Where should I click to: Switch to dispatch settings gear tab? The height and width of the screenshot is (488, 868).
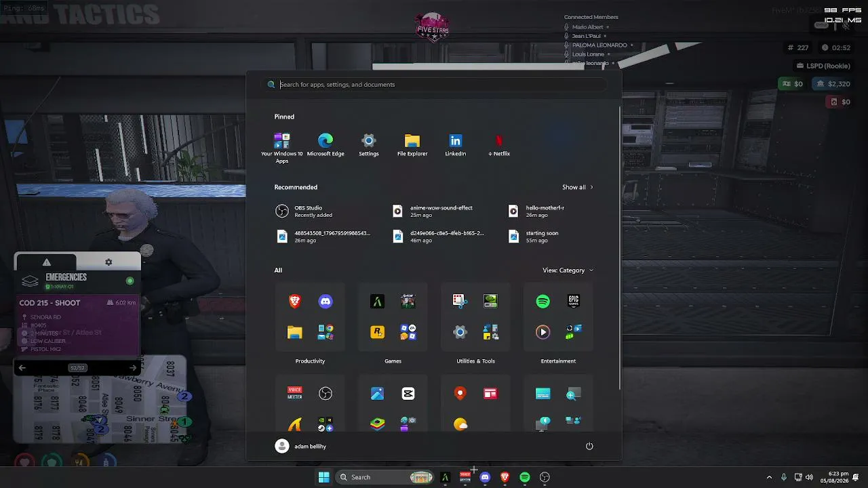[108, 262]
